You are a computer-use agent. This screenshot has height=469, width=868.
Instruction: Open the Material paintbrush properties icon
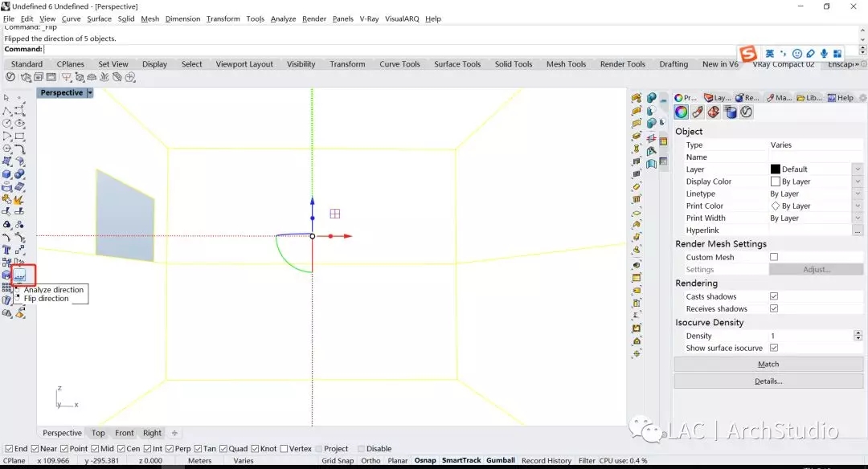[x=698, y=112]
